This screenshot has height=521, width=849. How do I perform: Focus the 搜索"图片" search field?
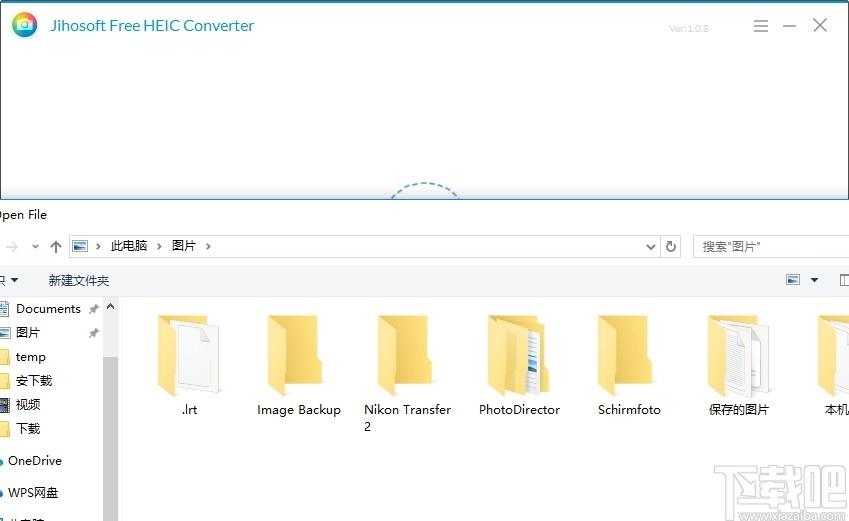[771, 246]
